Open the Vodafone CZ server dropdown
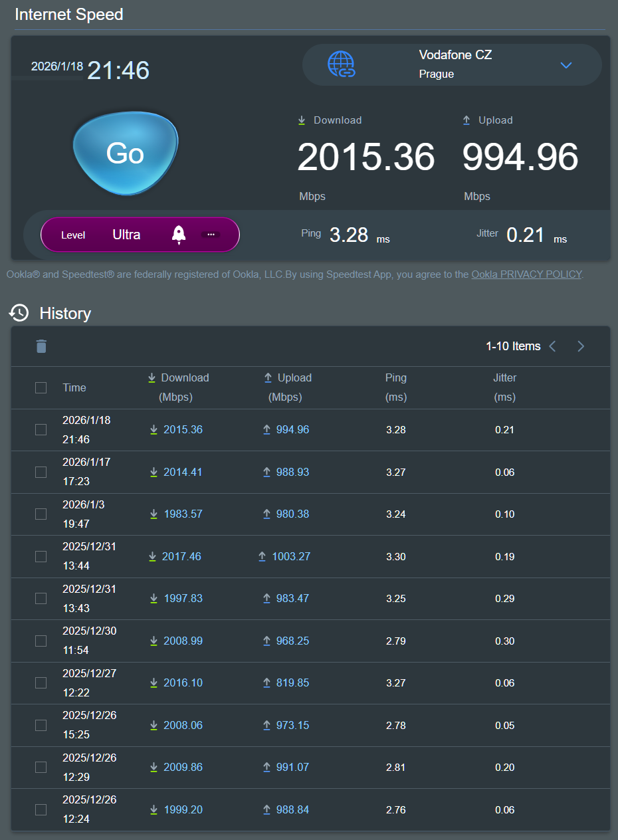The width and height of the screenshot is (618, 840). click(566, 65)
